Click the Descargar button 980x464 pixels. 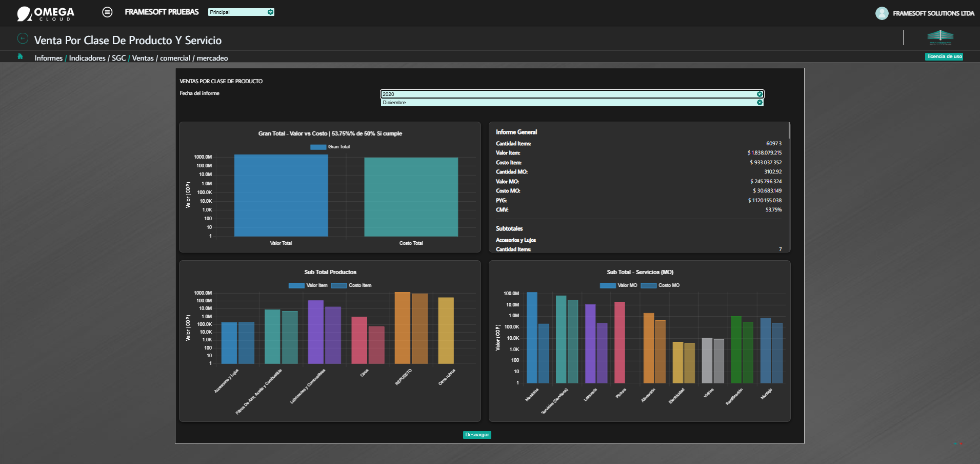tap(477, 435)
